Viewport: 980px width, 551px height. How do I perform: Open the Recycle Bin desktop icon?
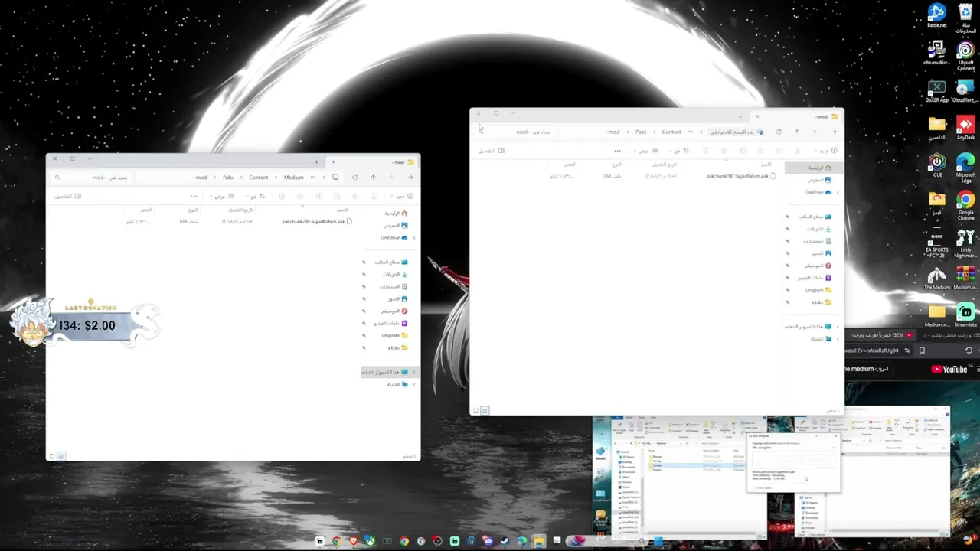point(965,15)
